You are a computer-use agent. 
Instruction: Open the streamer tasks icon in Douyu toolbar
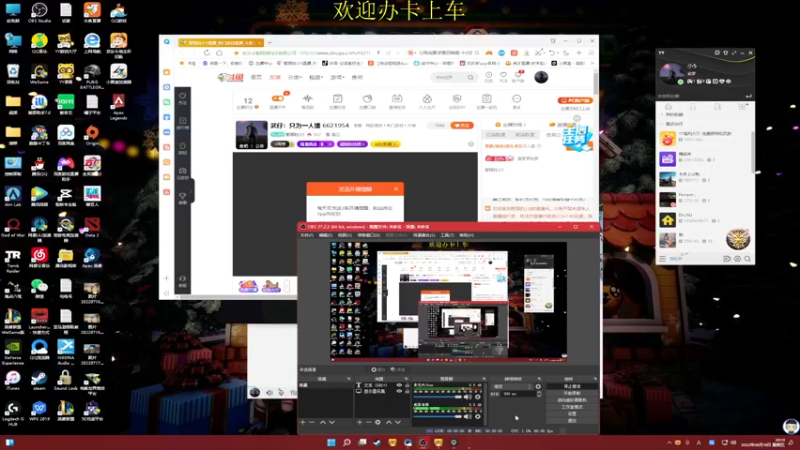point(337,101)
